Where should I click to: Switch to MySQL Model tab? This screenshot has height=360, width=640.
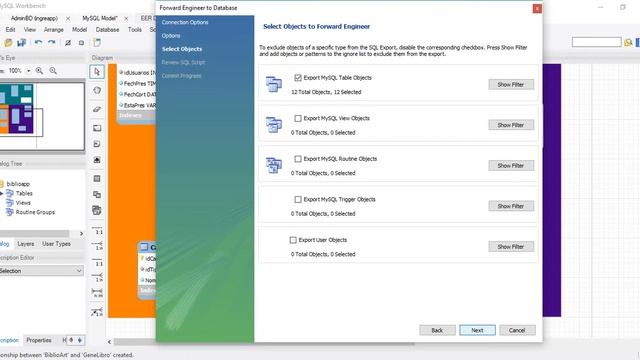(x=100, y=18)
